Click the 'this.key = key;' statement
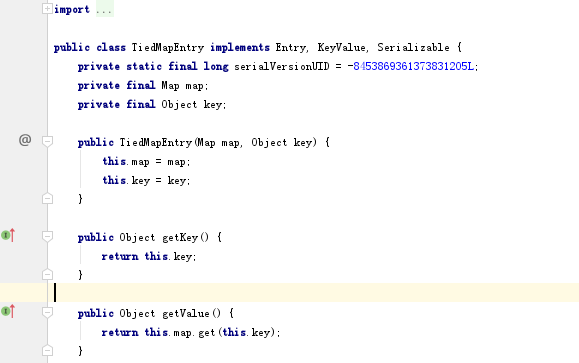 click(146, 181)
